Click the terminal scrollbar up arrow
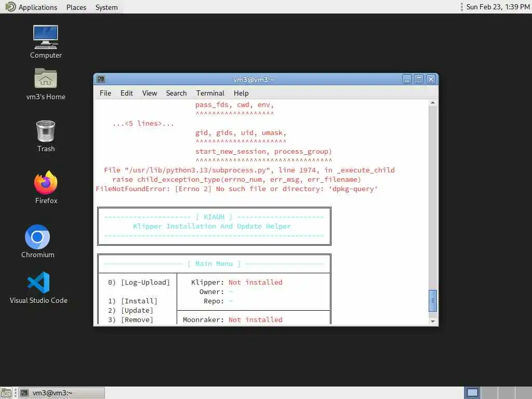Image resolution: width=532 pixels, height=399 pixels. click(433, 102)
